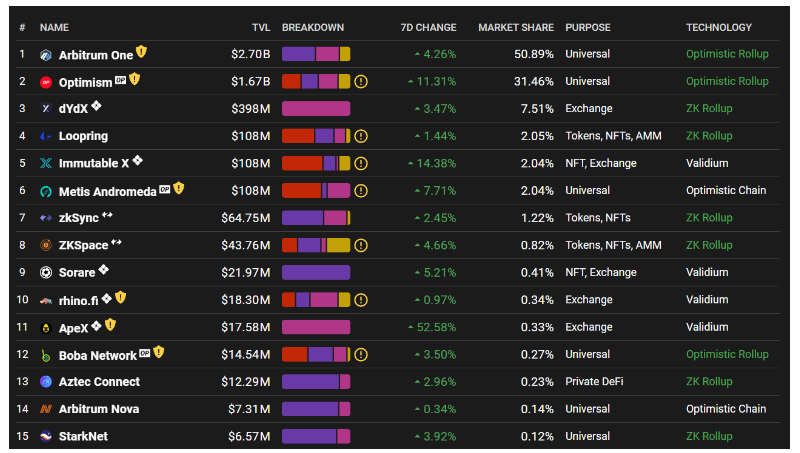Click the StarkEx diamond badge beside dYdX

pos(96,106)
